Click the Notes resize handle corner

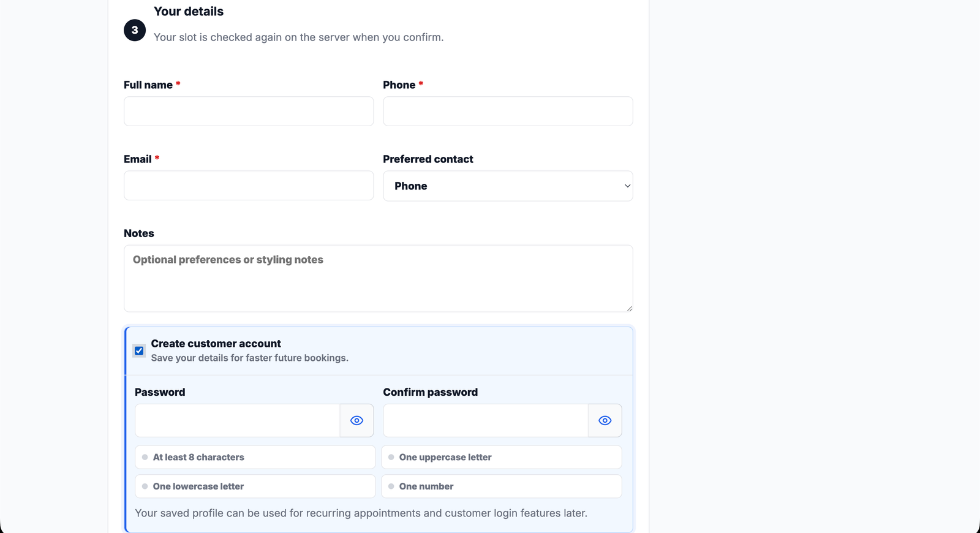(629, 308)
